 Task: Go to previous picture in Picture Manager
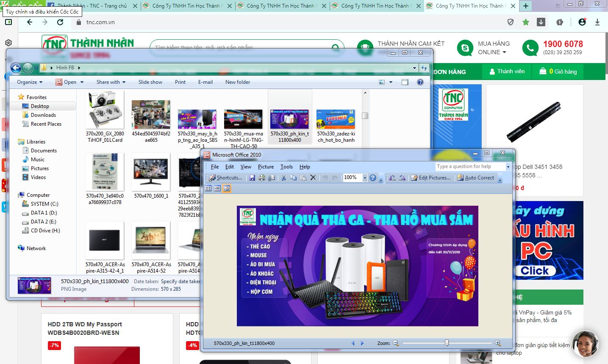click(x=353, y=343)
